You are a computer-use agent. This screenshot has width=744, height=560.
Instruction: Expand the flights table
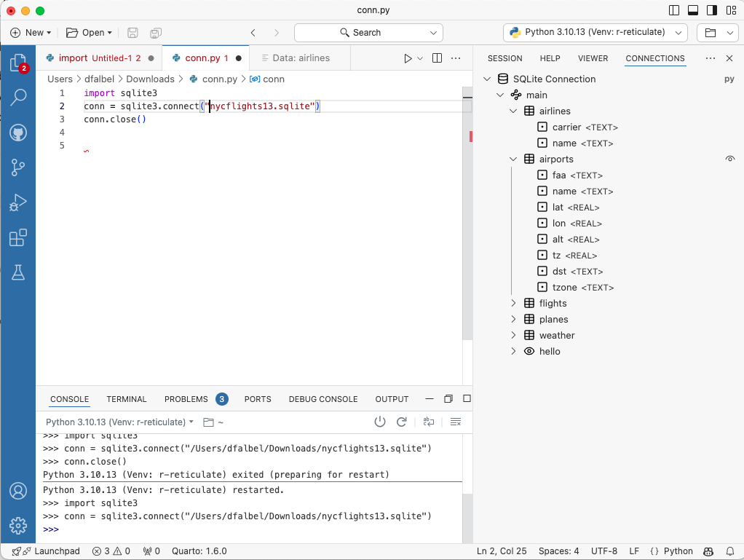pyautogui.click(x=513, y=303)
